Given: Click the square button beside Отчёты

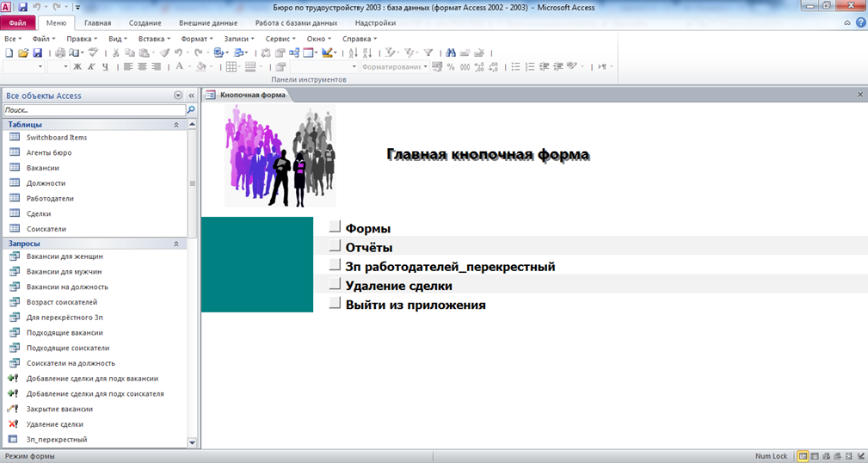Looking at the screenshot, I should (335, 245).
